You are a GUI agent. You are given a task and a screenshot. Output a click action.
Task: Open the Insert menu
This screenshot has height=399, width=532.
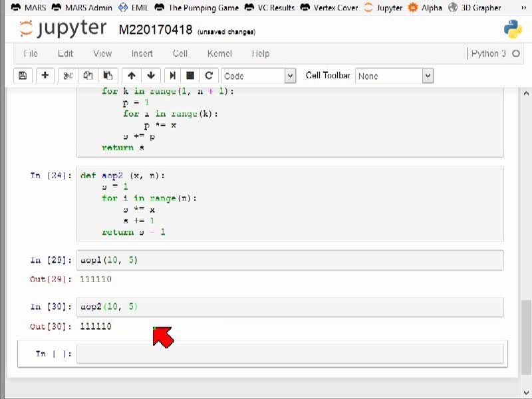[142, 54]
